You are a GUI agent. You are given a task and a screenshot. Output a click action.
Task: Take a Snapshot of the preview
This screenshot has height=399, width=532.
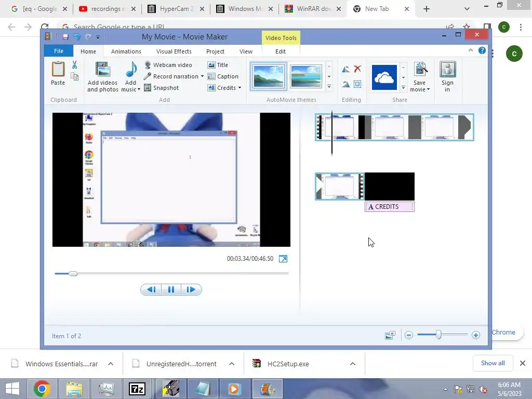[x=162, y=88]
